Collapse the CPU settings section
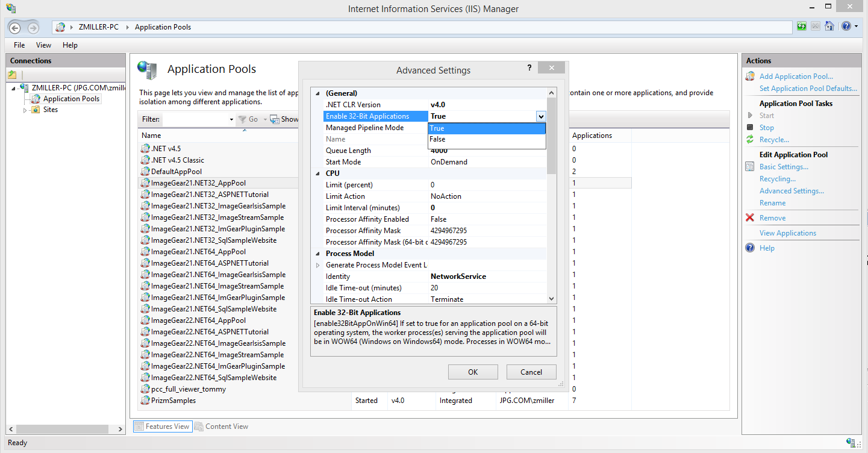This screenshot has height=453, width=868. point(318,173)
